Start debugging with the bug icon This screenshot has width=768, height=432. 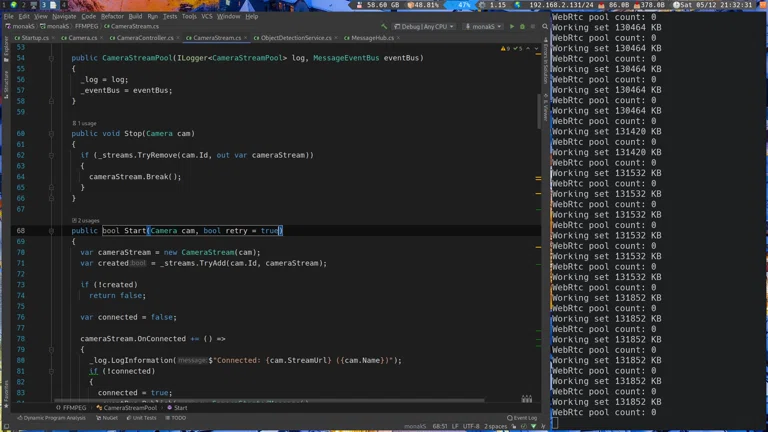point(522,26)
